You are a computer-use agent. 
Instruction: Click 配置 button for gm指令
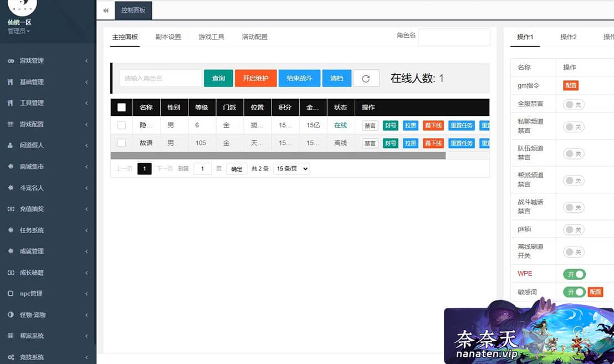coord(571,85)
